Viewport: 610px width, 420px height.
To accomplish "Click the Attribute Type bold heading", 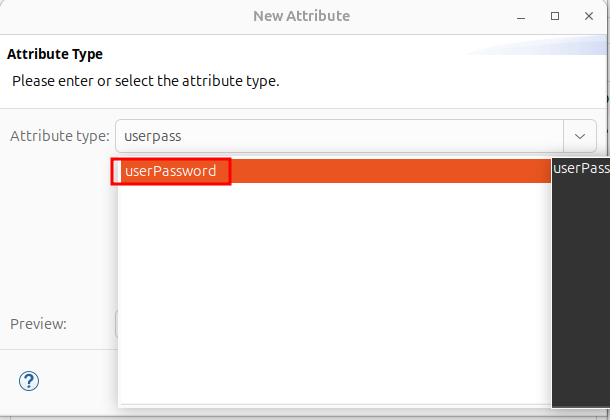I will pyautogui.click(x=55, y=54).
